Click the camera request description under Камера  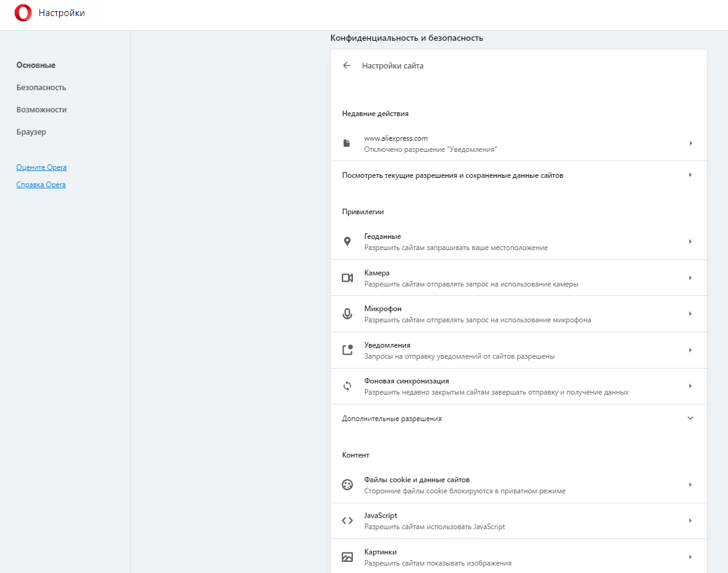tap(471, 284)
